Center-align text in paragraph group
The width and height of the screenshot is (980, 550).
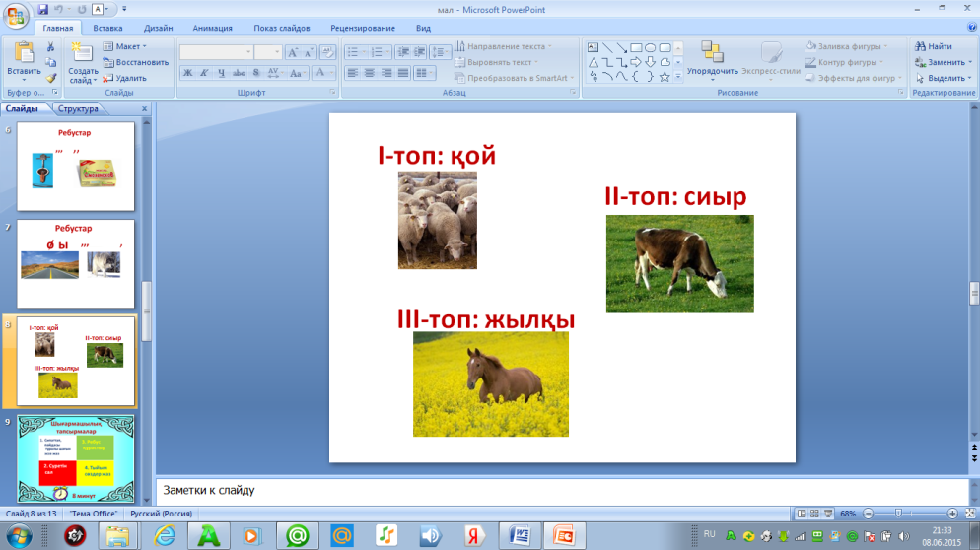(370, 73)
